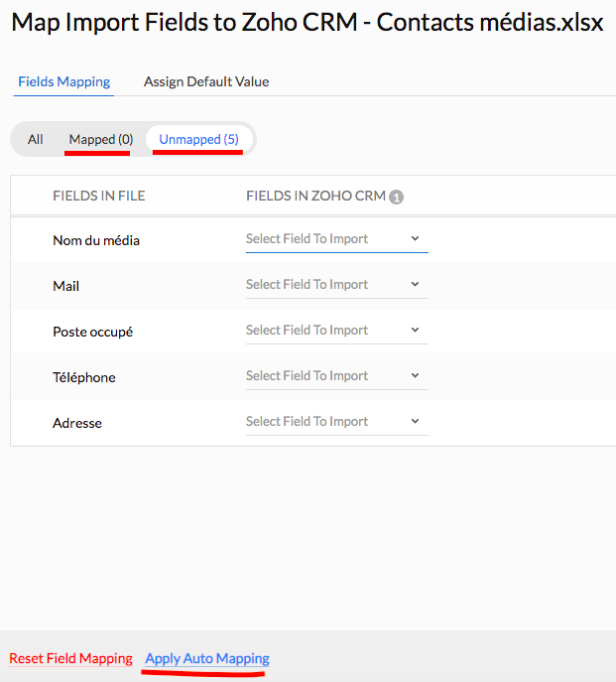Pick a CRM field for Adresse

coord(337,422)
